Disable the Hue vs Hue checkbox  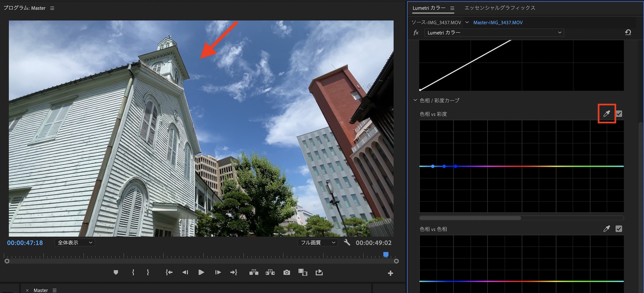point(619,229)
